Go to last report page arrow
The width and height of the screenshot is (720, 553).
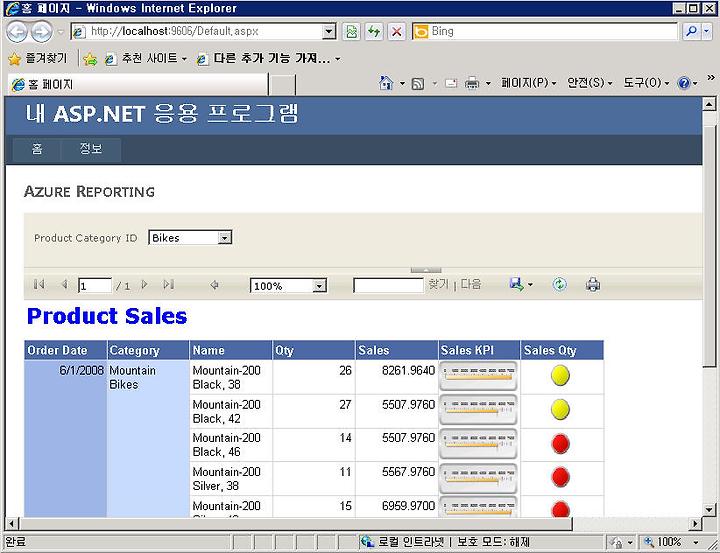pyautogui.click(x=169, y=285)
